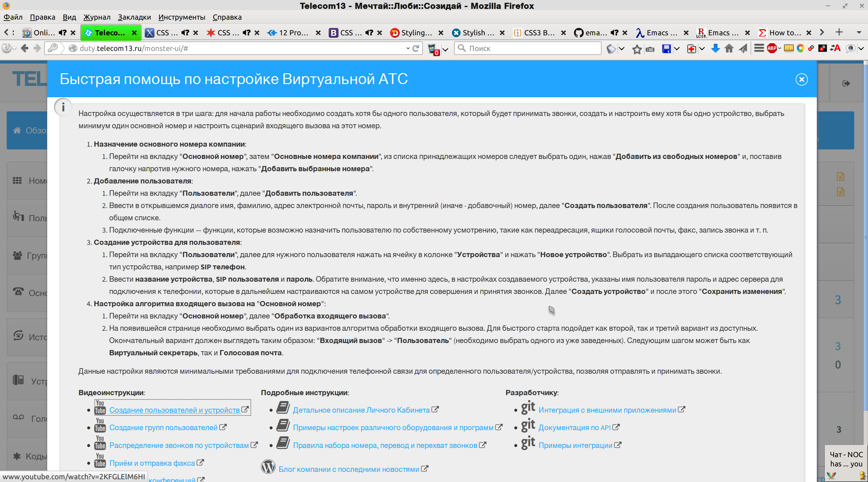Open link Правила набора номера, перевод и перехват звонков
Viewport: 868px width, 482px height.
click(x=385, y=445)
